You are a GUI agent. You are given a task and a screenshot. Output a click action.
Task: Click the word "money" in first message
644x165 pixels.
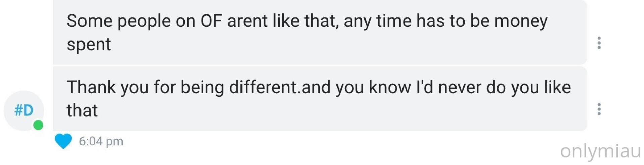click(x=521, y=21)
